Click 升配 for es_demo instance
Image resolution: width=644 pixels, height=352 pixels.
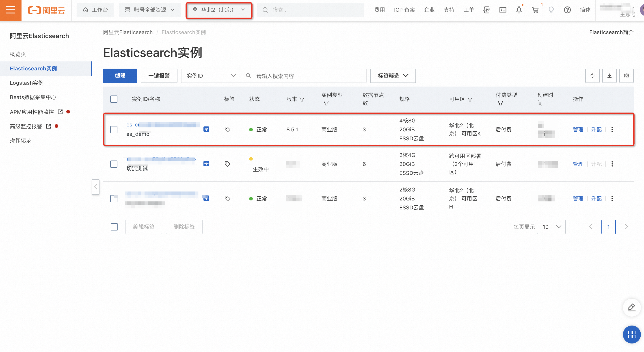(x=596, y=130)
